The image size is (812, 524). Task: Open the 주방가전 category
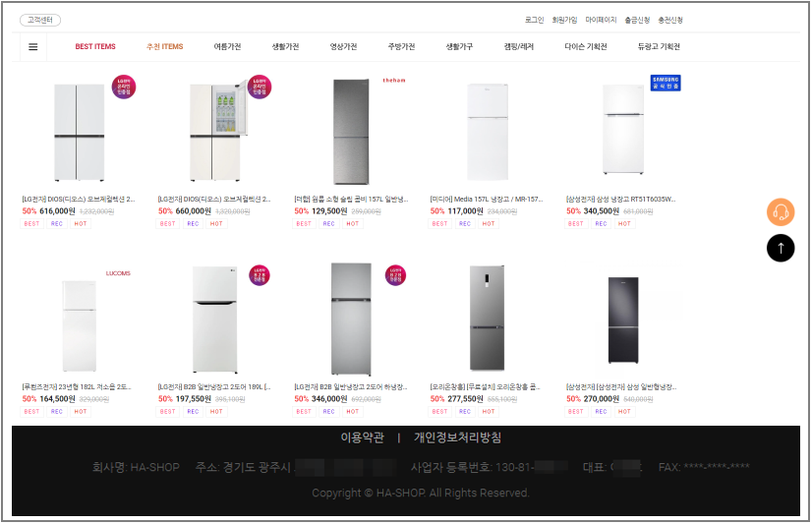coord(401,46)
